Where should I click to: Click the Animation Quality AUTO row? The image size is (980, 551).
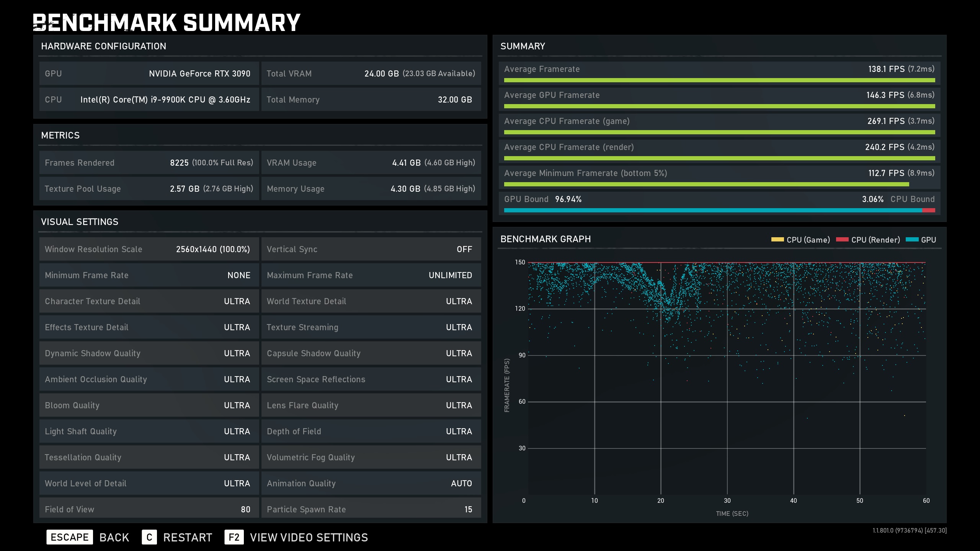[371, 483]
